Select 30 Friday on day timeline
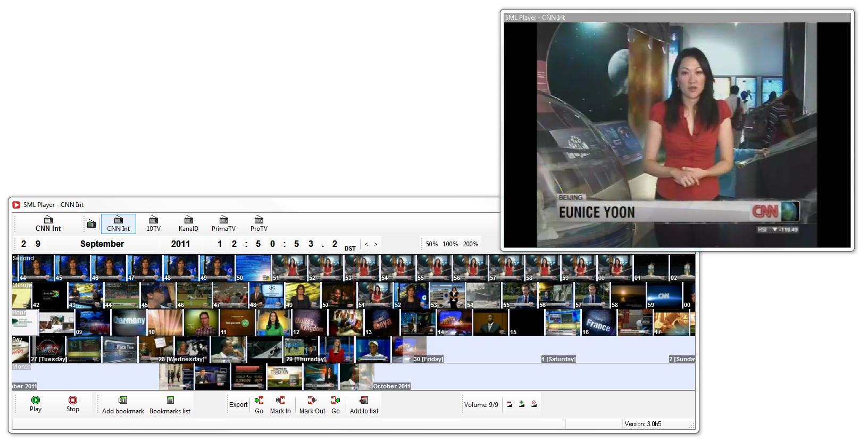The image size is (868, 441). click(x=428, y=359)
